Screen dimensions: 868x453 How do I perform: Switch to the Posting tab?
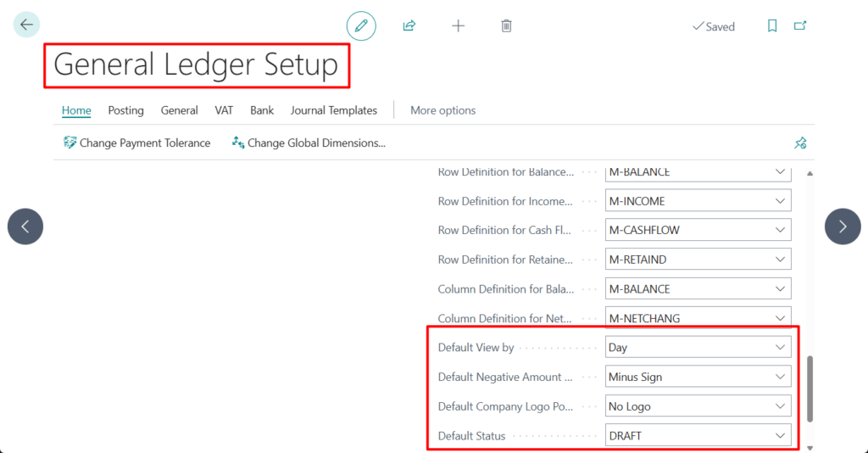125,110
